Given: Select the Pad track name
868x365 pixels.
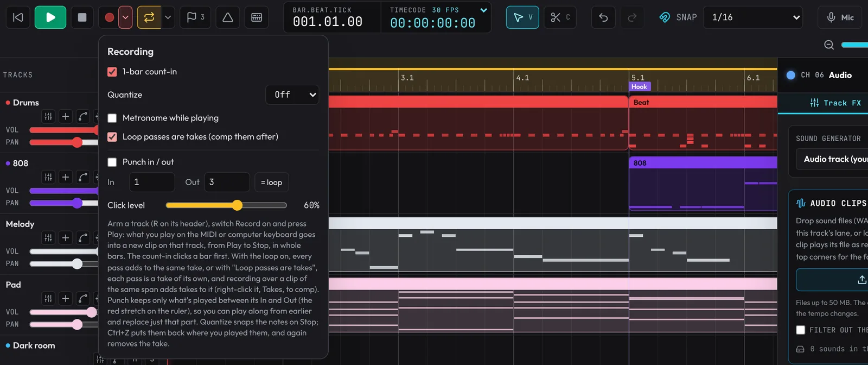Looking at the screenshot, I should 14,285.
